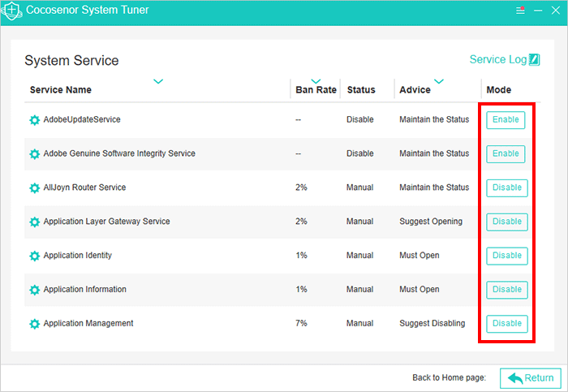The width and height of the screenshot is (568, 392).
Task: Click 2% ban rate of AllJoyn Router
Action: pos(301,187)
